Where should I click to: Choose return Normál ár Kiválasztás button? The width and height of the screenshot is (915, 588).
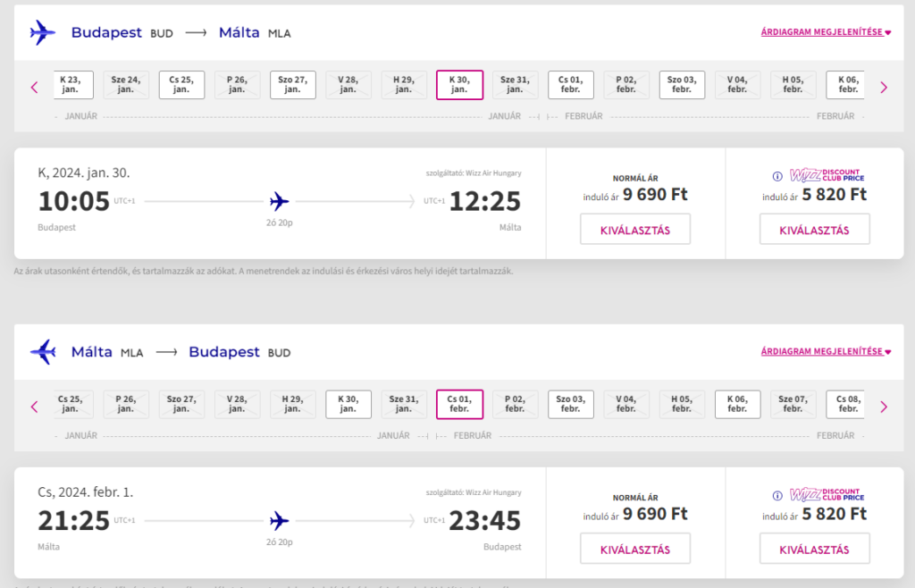point(635,549)
